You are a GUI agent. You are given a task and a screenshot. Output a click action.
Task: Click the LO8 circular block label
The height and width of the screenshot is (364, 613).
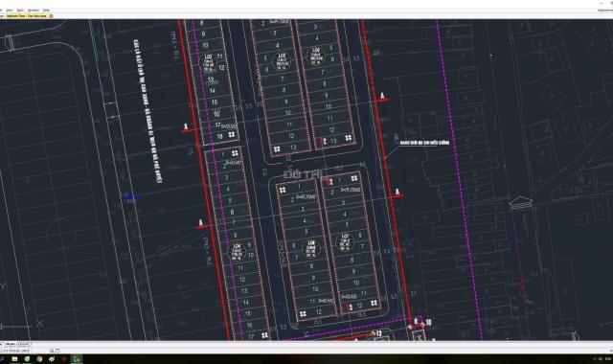tap(311, 248)
